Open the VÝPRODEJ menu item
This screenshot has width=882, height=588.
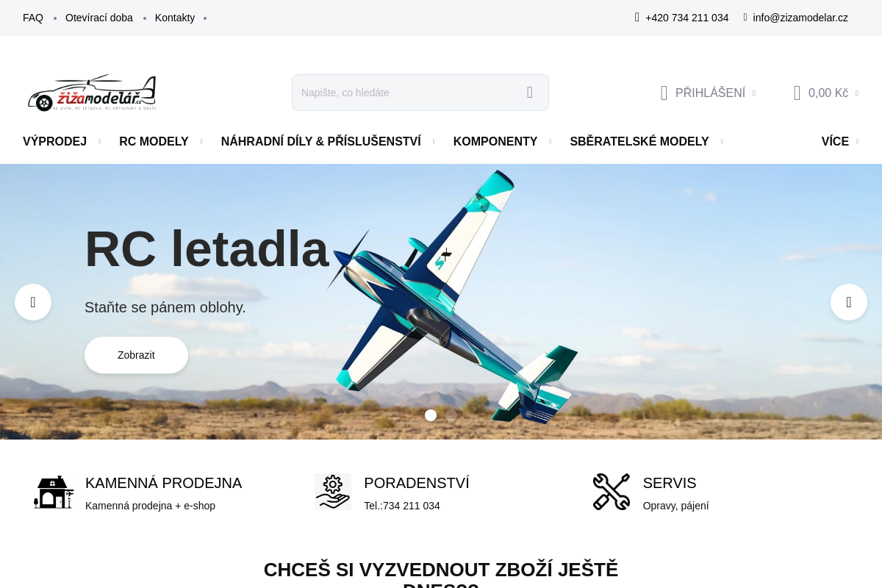pos(54,142)
